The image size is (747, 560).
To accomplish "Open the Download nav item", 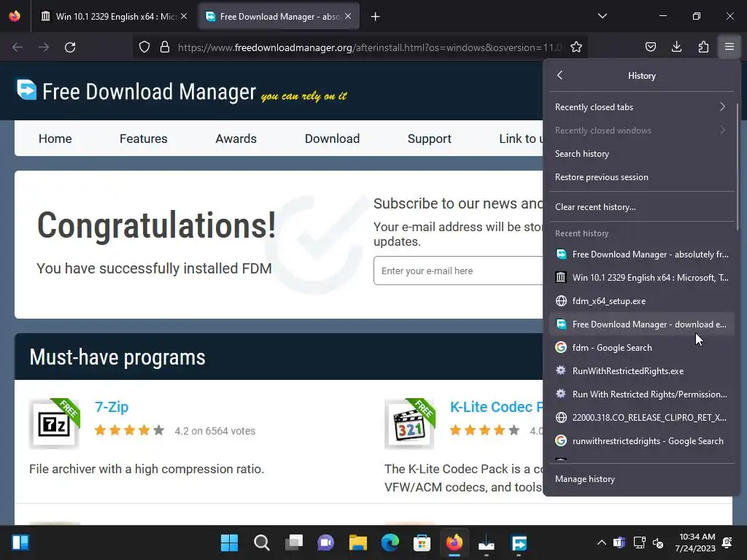I will (x=332, y=139).
